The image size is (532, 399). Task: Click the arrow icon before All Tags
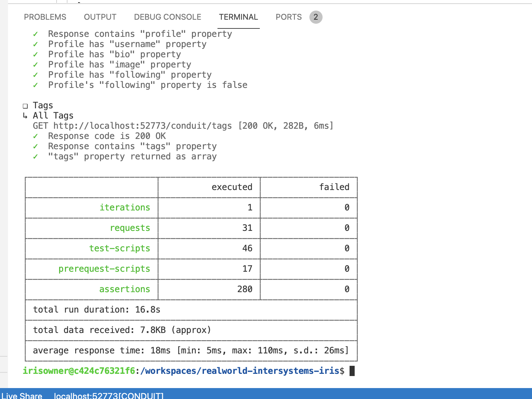click(25, 116)
